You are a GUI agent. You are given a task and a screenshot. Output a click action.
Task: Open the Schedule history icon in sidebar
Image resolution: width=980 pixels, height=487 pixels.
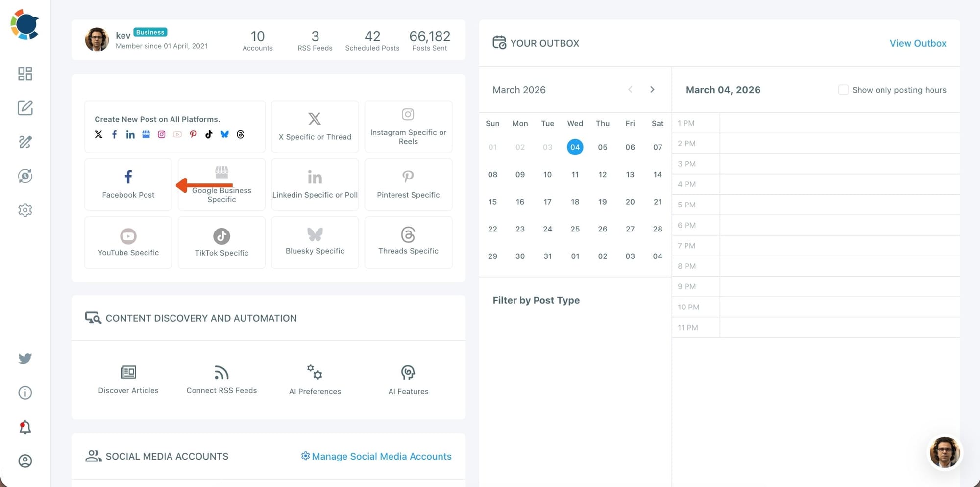[x=25, y=176]
